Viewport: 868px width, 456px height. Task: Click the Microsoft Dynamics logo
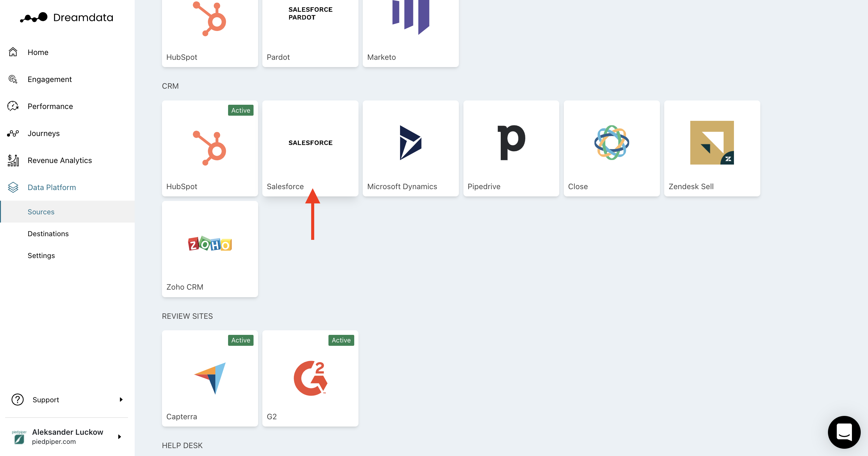(410, 142)
